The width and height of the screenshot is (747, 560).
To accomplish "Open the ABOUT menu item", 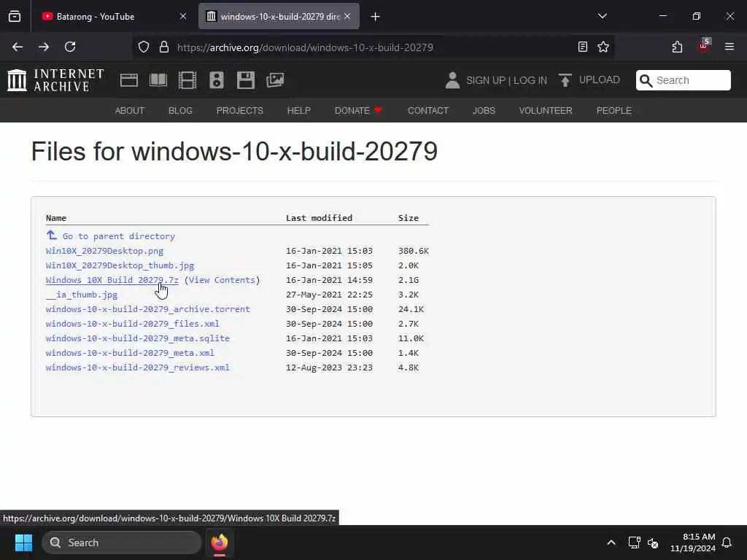I will [130, 111].
